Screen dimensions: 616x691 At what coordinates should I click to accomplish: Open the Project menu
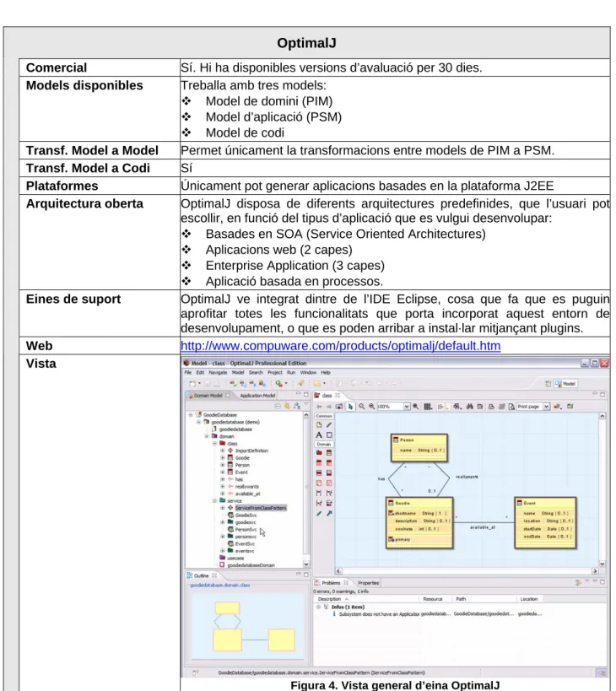274,373
